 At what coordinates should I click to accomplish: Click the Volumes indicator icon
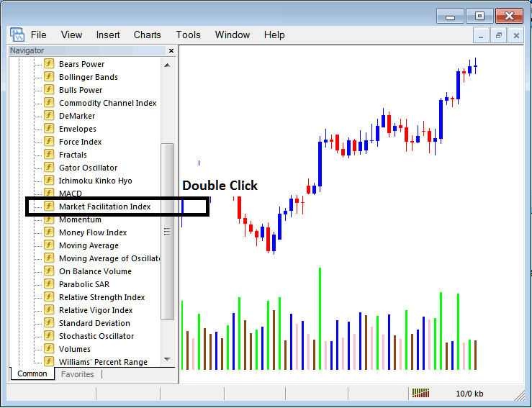click(x=49, y=349)
